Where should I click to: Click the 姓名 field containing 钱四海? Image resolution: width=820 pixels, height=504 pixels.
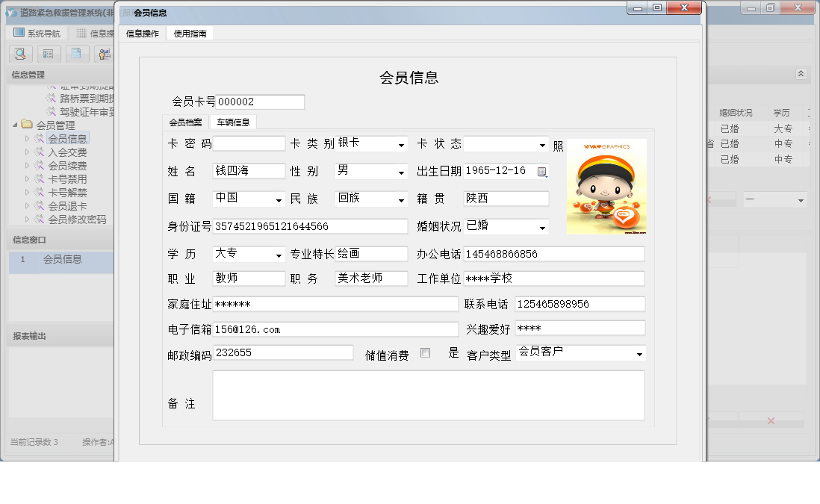click(249, 171)
